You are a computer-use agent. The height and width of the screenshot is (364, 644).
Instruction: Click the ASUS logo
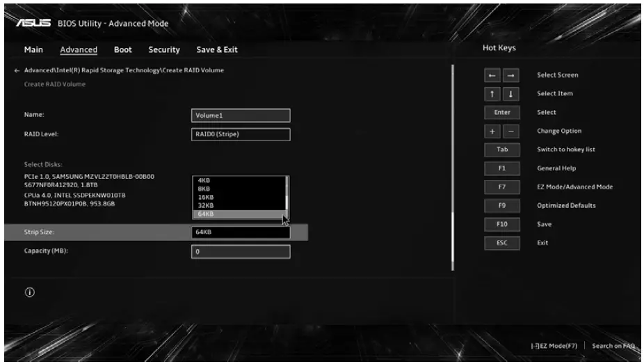click(33, 23)
